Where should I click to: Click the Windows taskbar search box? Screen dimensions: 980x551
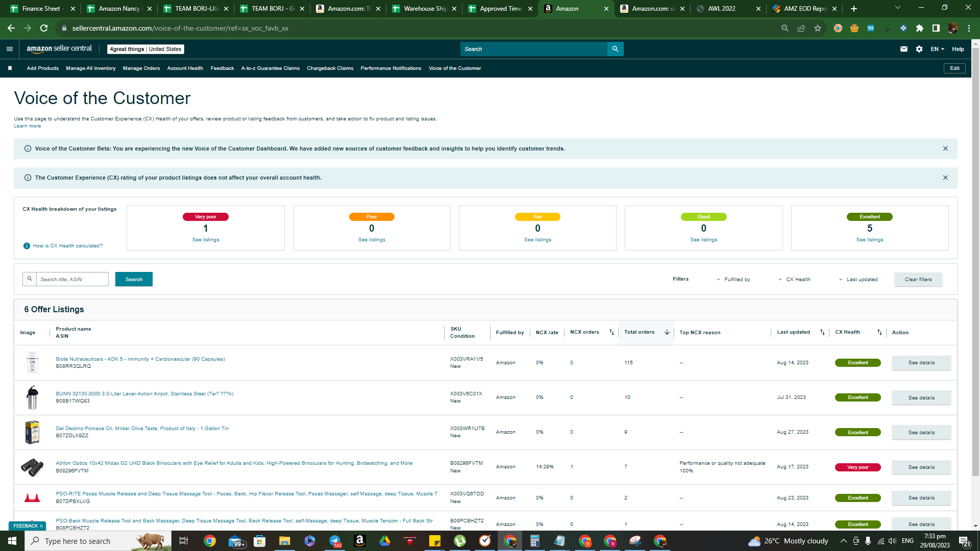click(x=97, y=541)
